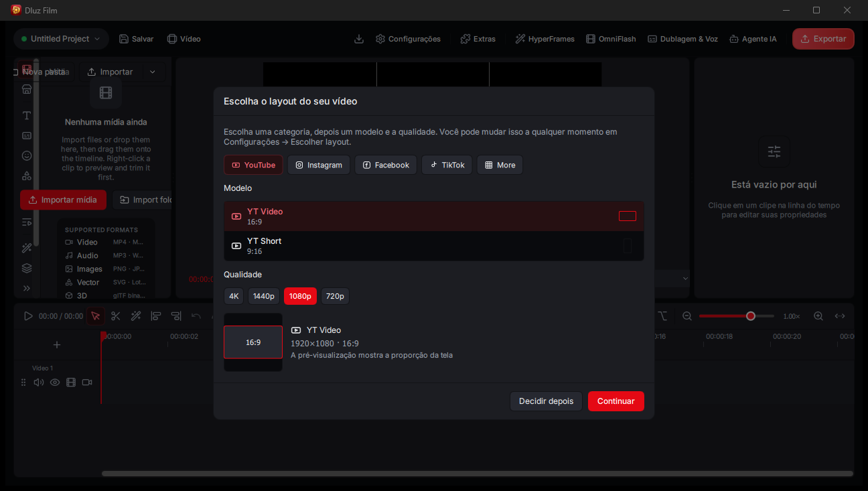
Task: Select 4K quality option
Action: [234, 296]
